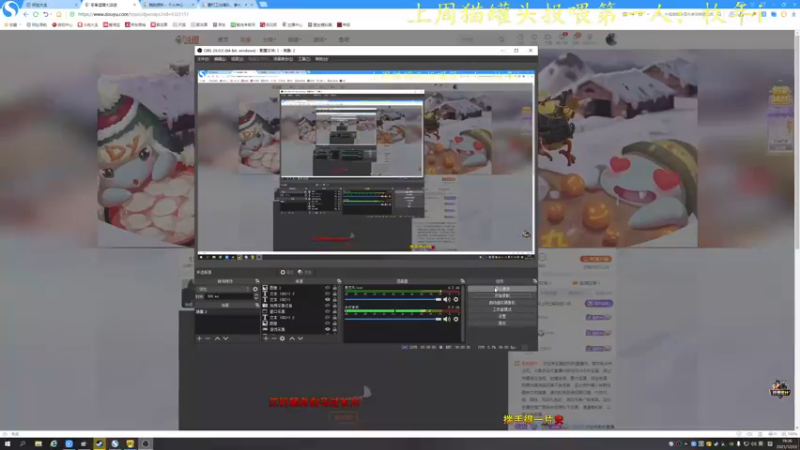
Task: Go back in the browser
Action: [x=26, y=14]
